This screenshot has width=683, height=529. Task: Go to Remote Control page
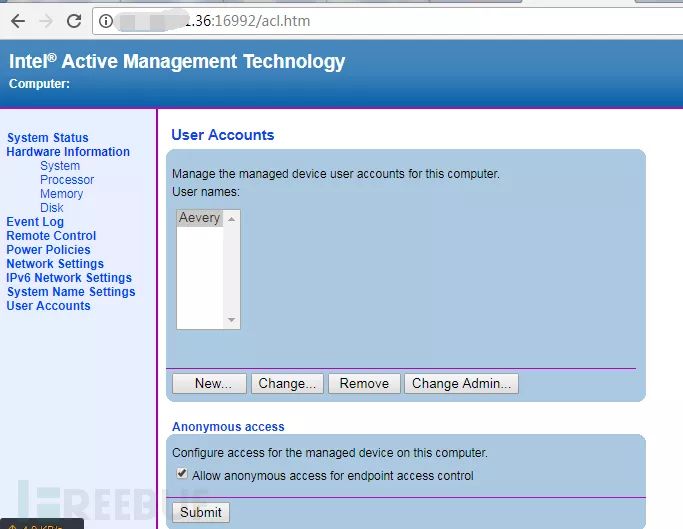51,235
